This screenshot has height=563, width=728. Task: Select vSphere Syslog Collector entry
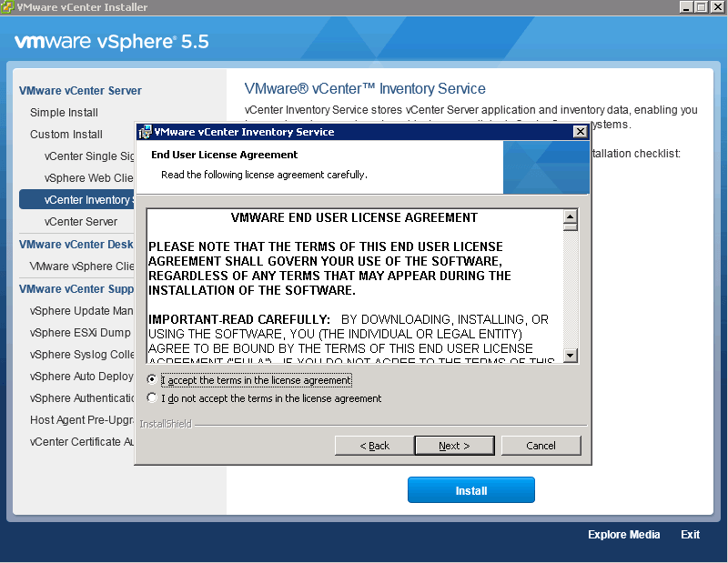click(x=82, y=355)
